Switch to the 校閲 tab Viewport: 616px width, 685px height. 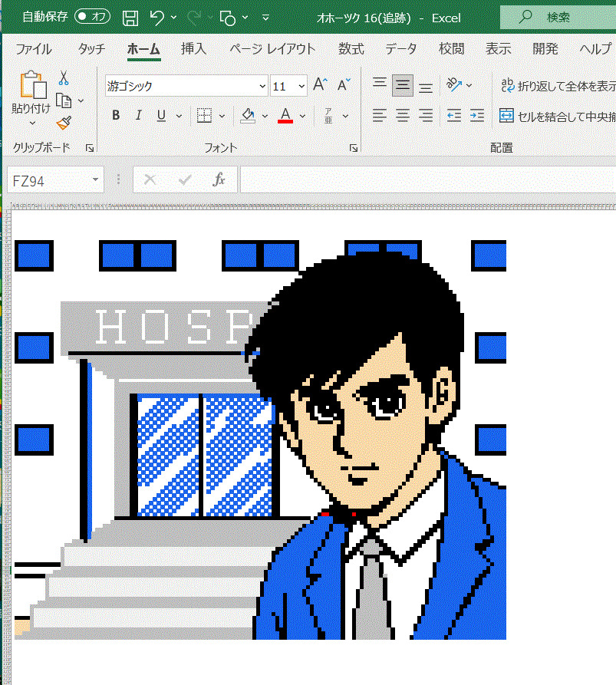(451, 49)
